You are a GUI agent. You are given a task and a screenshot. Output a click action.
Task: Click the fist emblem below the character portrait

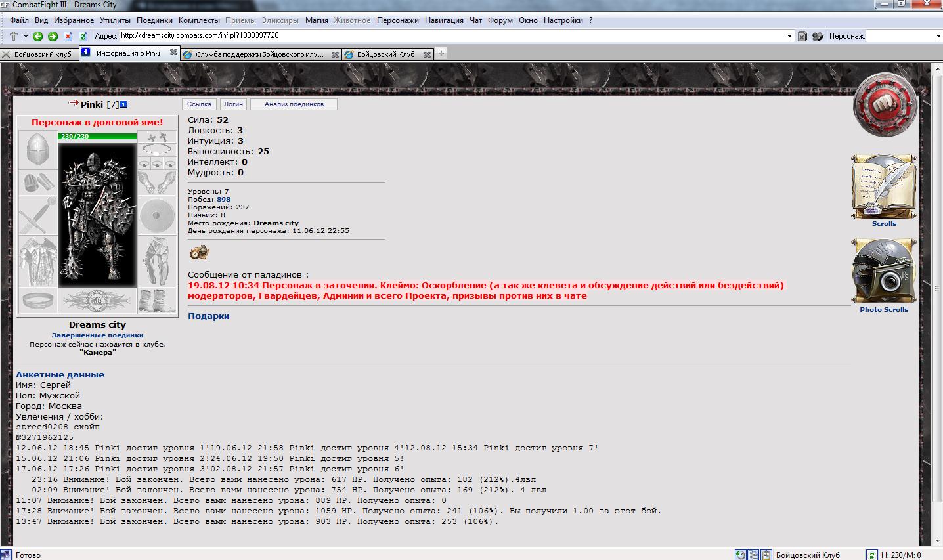(97, 301)
